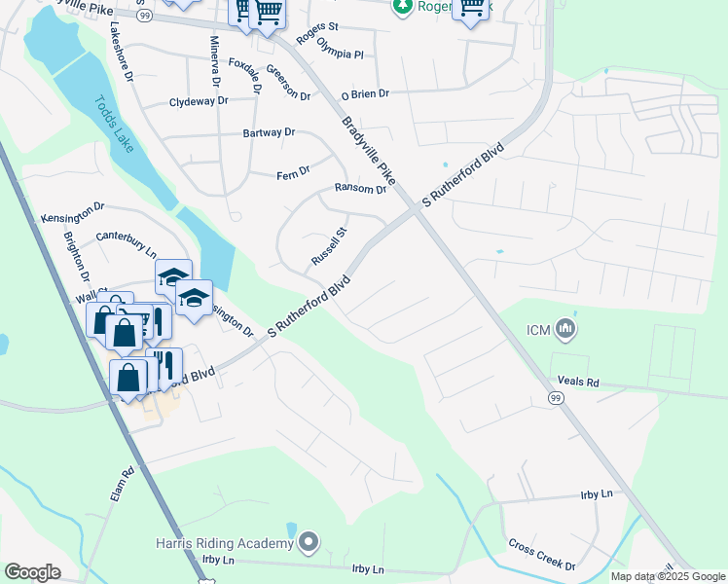The image size is (728, 584).
Task: Select the Harris Riding Academy pin
Action: [309, 543]
